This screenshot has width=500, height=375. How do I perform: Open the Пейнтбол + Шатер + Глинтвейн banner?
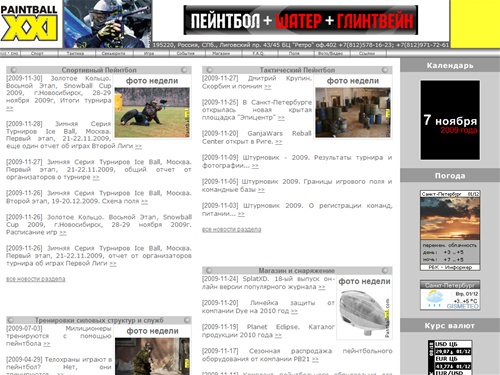pyautogui.click(x=301, y=20)
